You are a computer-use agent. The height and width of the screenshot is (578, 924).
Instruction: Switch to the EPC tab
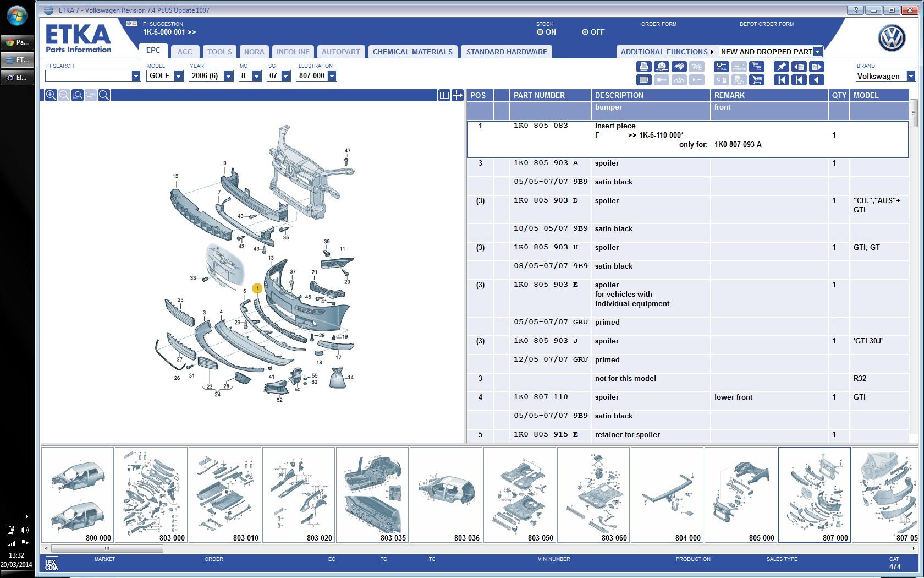click(153, 51)
